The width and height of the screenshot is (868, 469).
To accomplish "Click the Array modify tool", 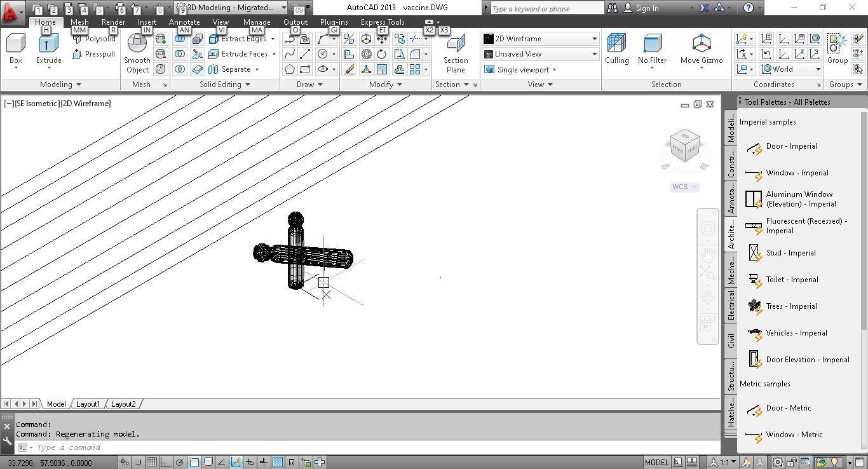I will [415, 69].
